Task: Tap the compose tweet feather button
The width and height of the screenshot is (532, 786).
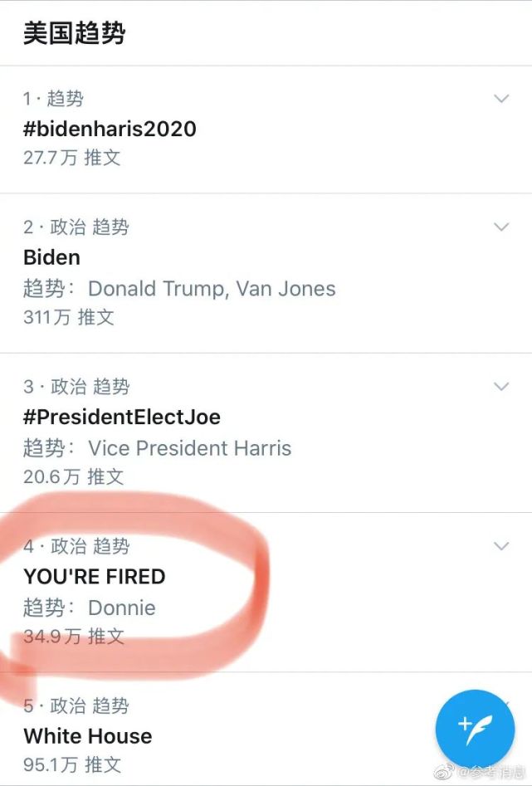Action: point(476,728)
